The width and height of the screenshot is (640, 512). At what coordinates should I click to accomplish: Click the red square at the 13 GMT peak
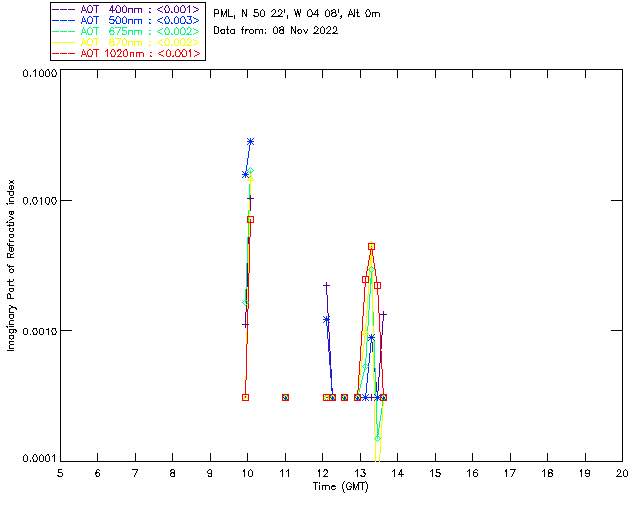[x=371, y=246]
